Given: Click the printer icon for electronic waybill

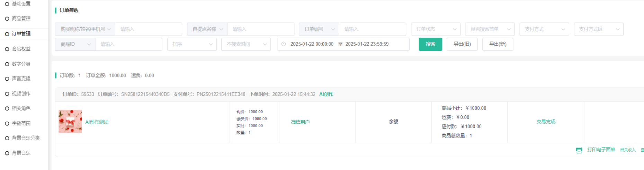Looking at the screenshot, I should pyautogui.click(x=579, y=150).
